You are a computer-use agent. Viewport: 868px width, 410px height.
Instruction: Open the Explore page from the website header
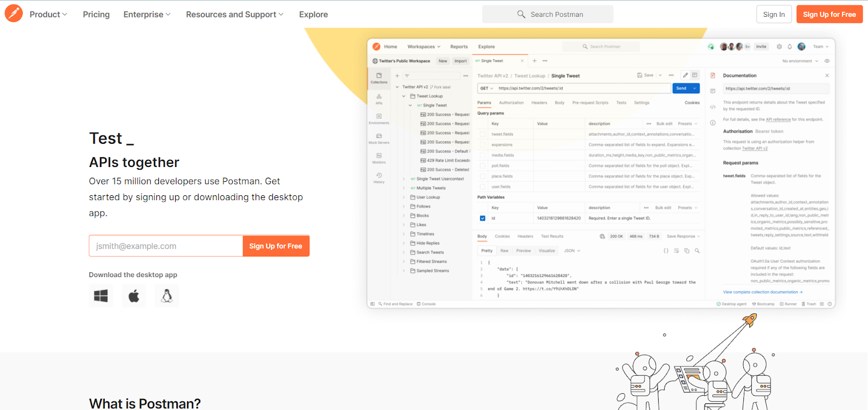tap(314, 15)
